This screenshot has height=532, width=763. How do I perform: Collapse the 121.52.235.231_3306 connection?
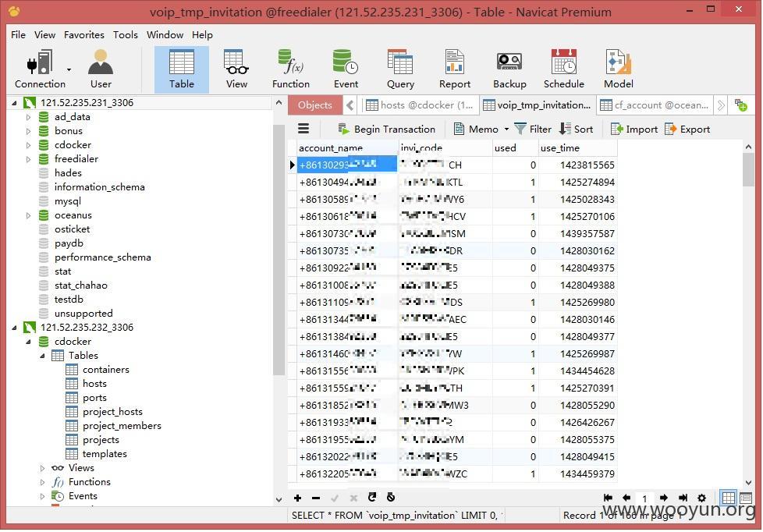14,103
